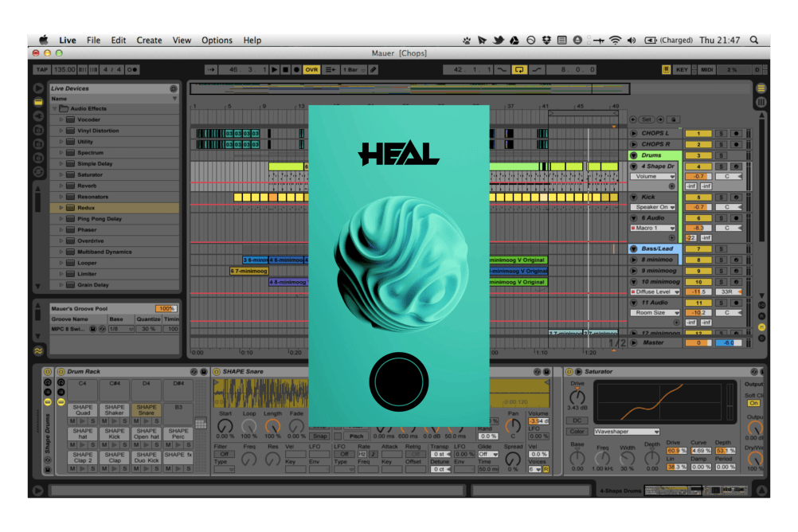Open the Help menu

click(252, 40)
